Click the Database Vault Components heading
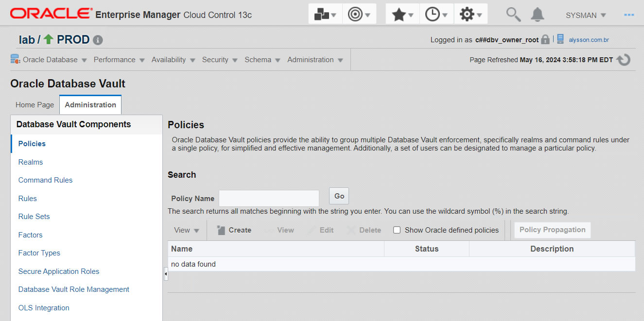 click(73, 124)
